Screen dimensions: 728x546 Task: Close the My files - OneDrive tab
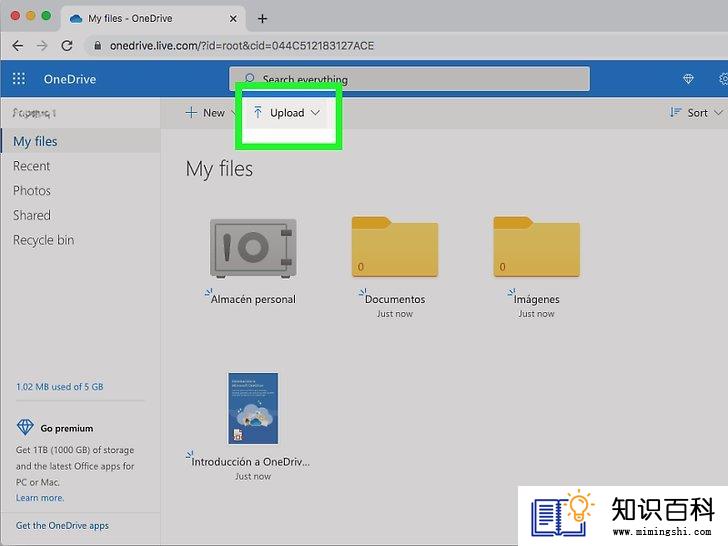tap(233, 19)
